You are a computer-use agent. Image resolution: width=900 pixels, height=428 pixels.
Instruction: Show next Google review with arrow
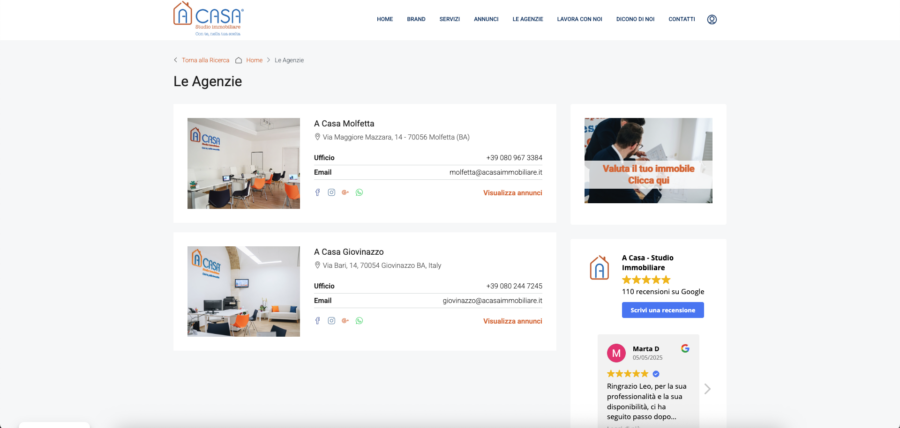[707, 389]
